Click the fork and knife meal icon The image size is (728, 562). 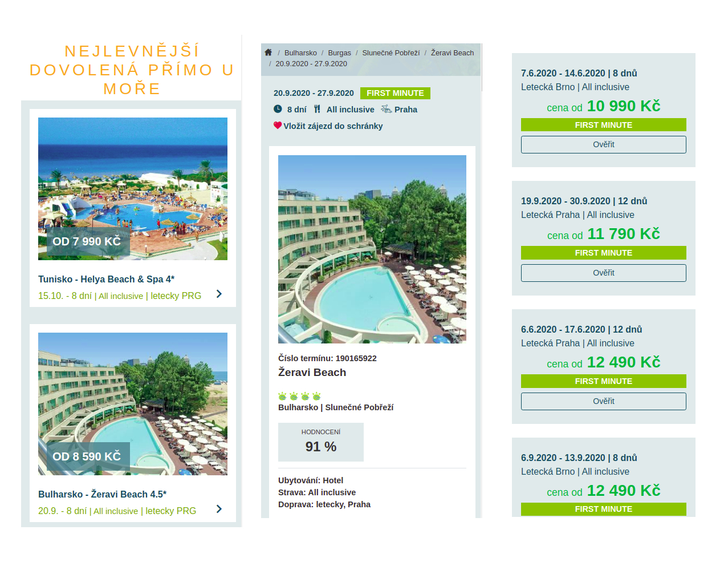[x=317, y=109]
